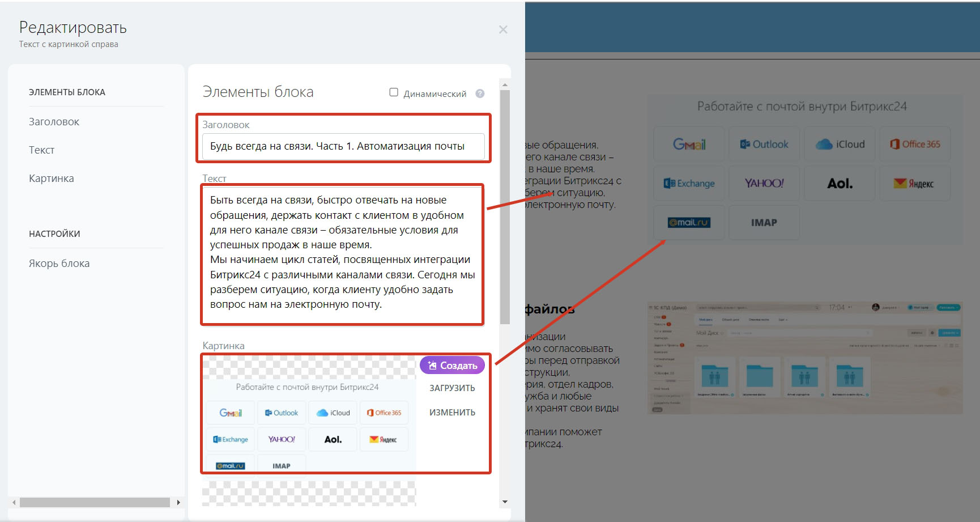Click the Яндекс logo in the image preview
The width and height of the screenshot is (980, 522).
tap(384, 439)
